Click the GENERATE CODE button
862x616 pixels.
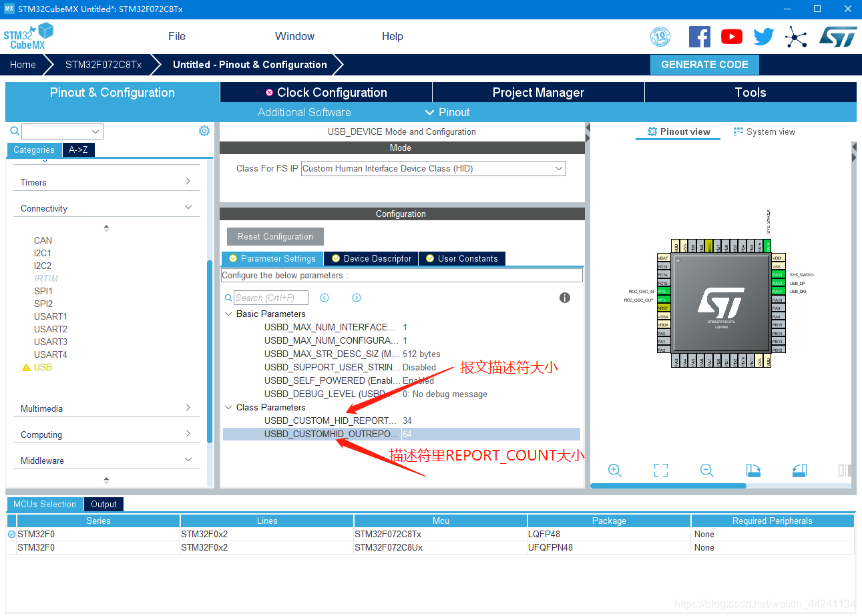coord(704,65)
